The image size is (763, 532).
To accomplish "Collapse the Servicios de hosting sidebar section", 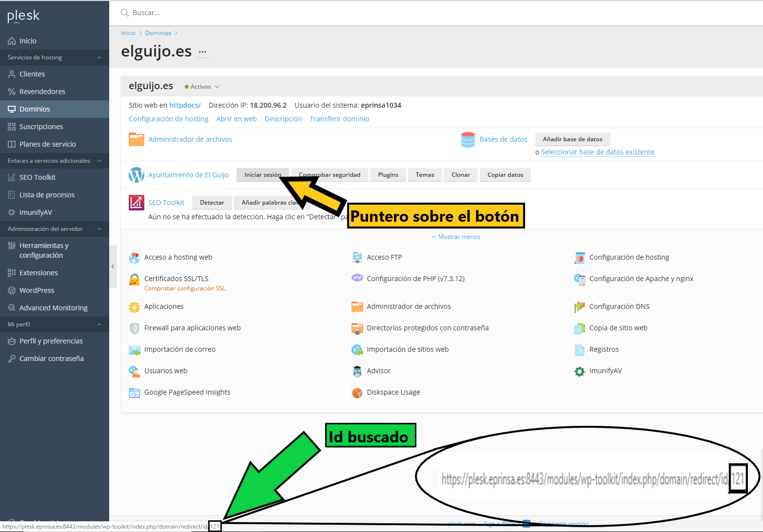I will click(99, 57).
